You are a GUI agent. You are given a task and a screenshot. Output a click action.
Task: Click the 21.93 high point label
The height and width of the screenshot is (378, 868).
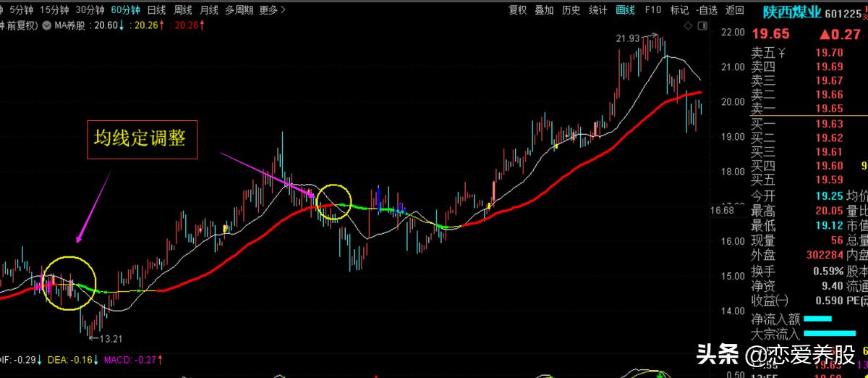click(629, 38)
